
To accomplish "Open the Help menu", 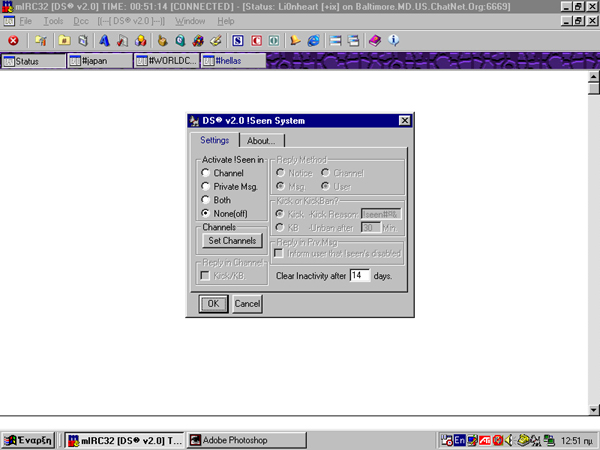I will [x=226, y=21].
